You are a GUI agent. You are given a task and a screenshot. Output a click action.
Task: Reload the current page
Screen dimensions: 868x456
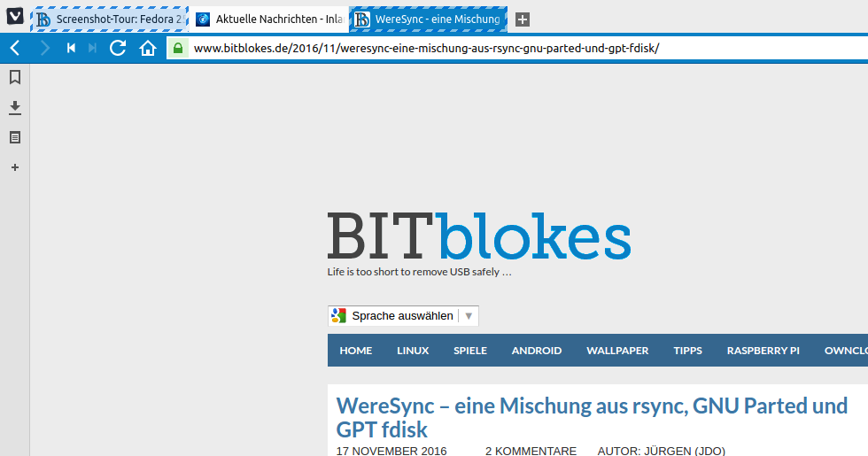tap(118, 48)
